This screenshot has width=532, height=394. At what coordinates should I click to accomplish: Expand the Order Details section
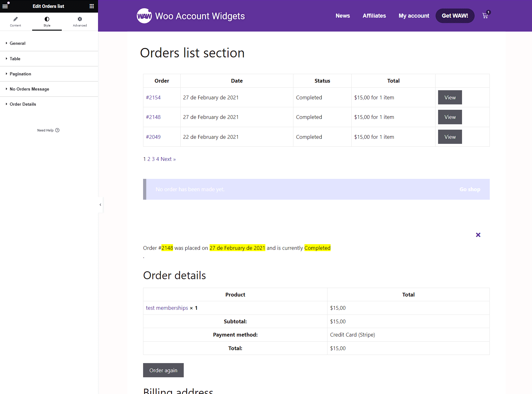pos(49,104)
